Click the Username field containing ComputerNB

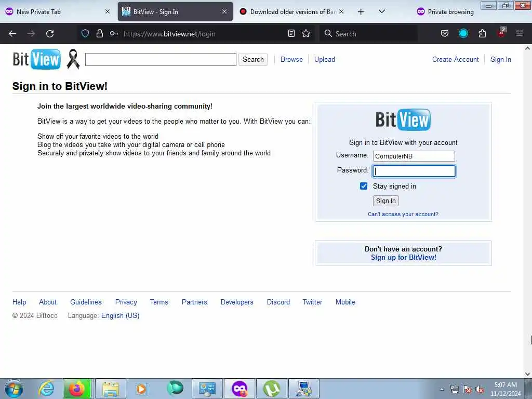point(414,156)
